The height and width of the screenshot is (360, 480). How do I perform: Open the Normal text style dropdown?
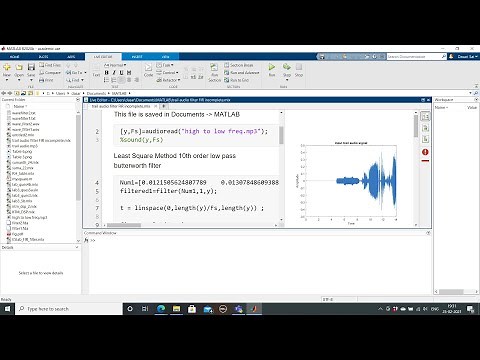[x=115, y=65]
